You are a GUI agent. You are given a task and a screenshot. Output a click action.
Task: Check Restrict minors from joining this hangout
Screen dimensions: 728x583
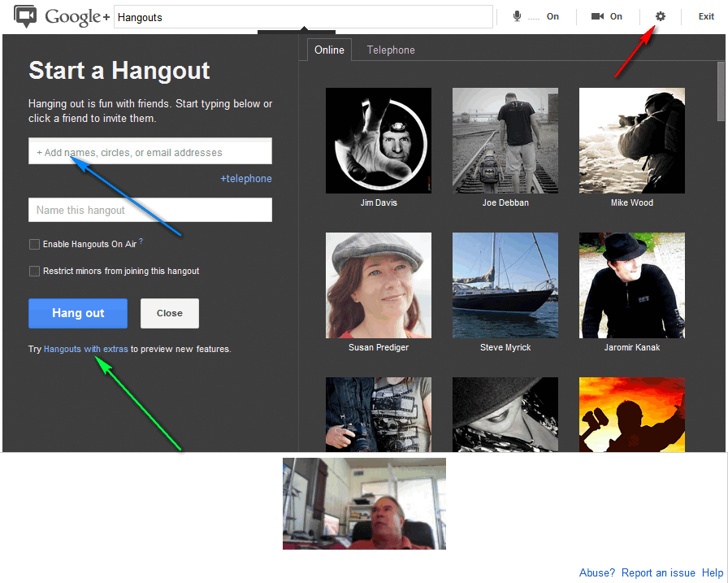[x=34, y=271]
